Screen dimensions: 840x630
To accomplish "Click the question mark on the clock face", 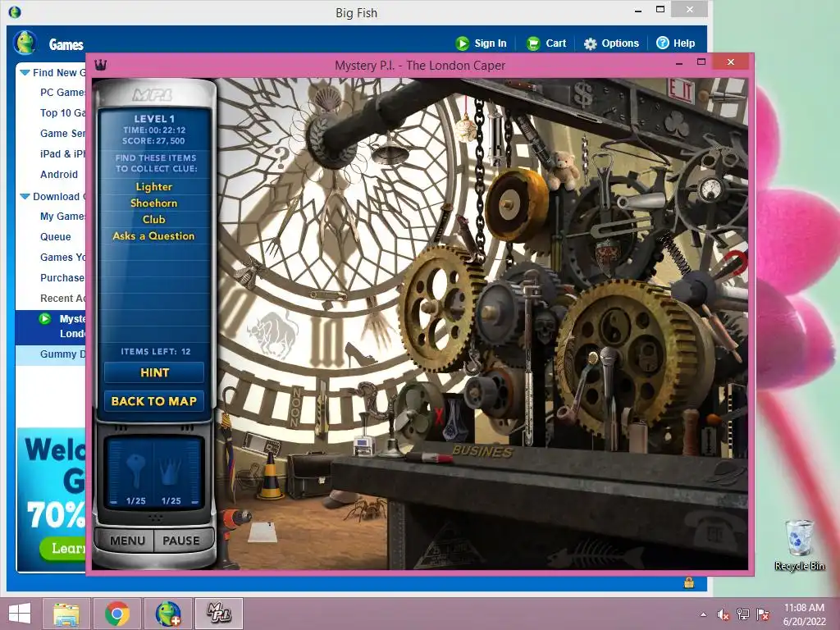I will [x=282, y=158].
